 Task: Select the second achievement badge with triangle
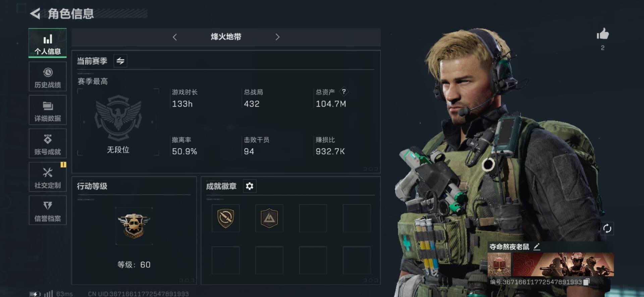pos(269,218)
